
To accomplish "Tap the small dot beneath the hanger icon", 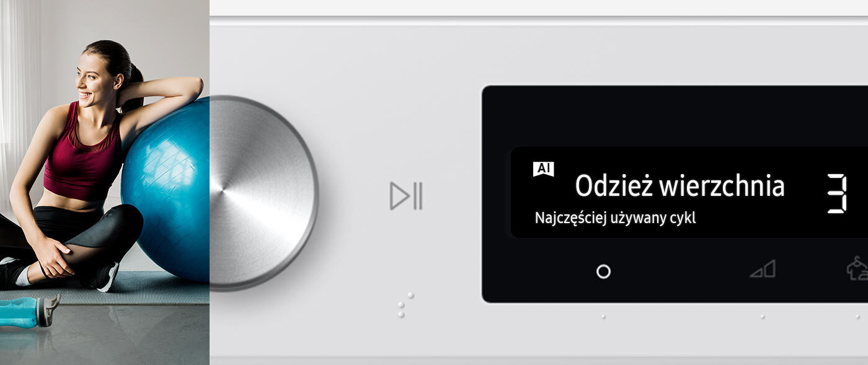I will click(x=857, y=317).
